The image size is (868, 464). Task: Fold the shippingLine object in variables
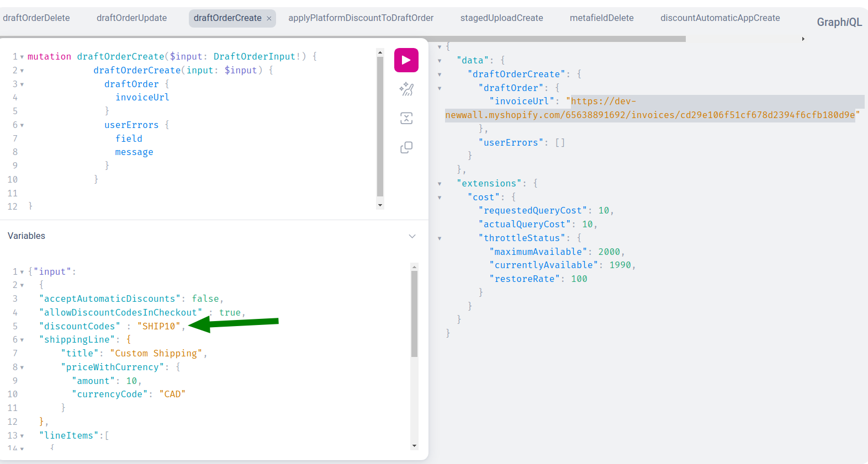point(22,340)
